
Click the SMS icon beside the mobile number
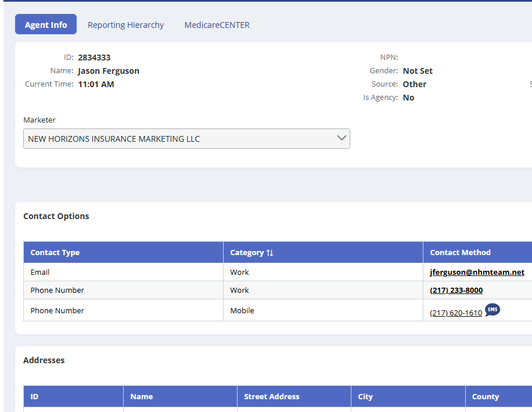click(492, 310)
